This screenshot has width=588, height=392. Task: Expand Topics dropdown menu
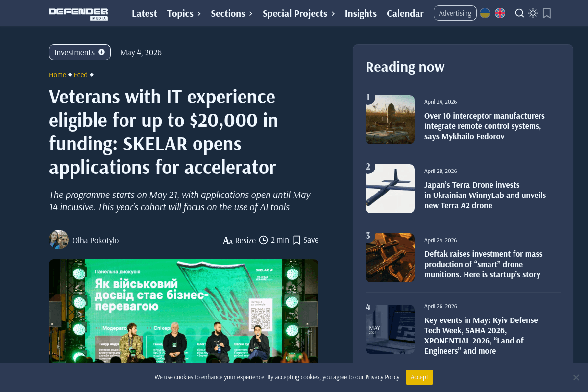(x=184, y=13)
